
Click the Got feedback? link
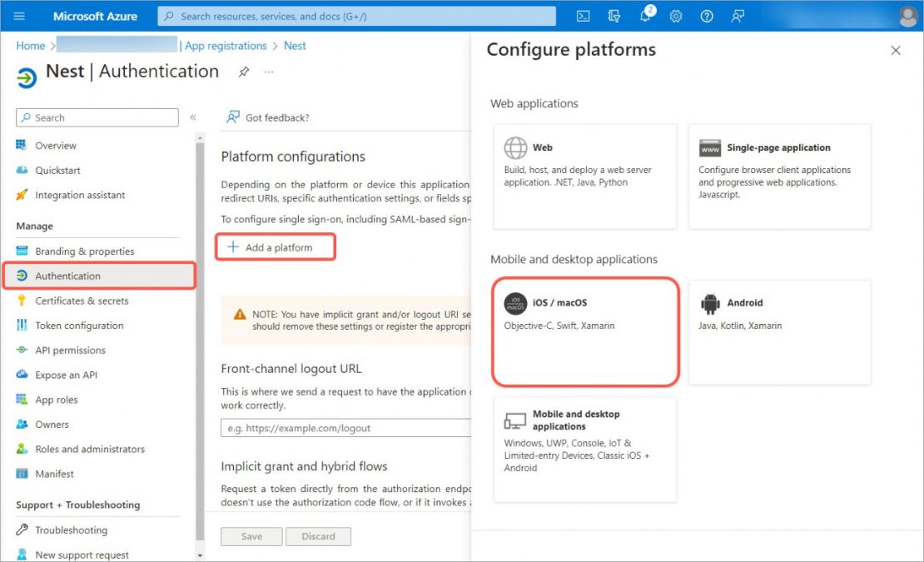[x=268, y=117]
